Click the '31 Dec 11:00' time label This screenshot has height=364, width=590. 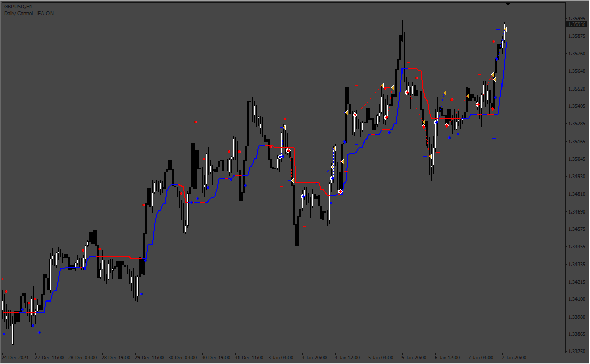[x=249, y=358]
